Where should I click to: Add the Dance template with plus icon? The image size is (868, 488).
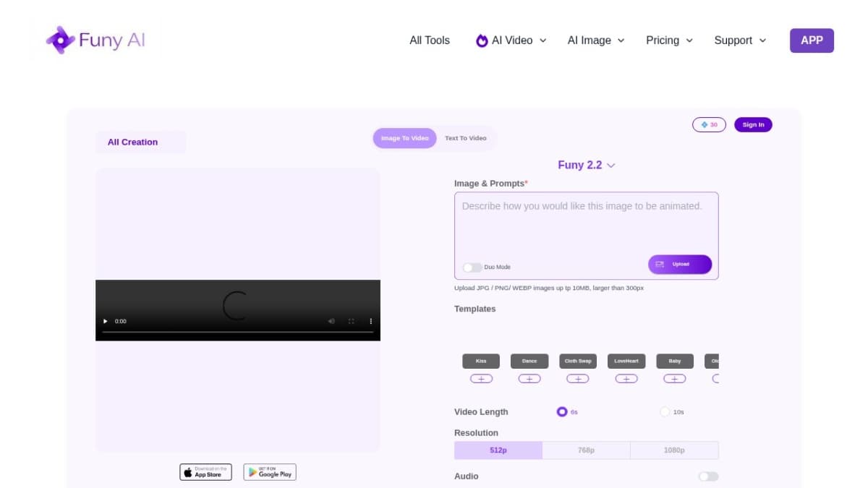pyautogui.click(x=529, y=379)
